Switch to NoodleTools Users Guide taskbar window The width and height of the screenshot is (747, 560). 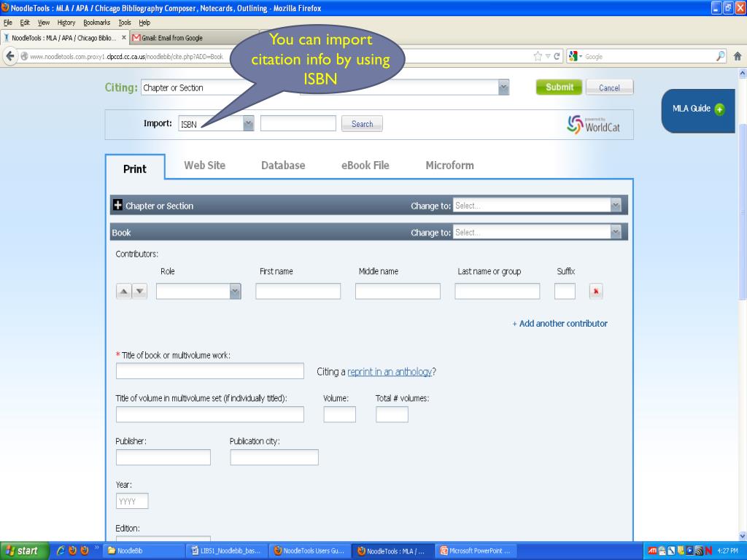[x=310, y=551]
